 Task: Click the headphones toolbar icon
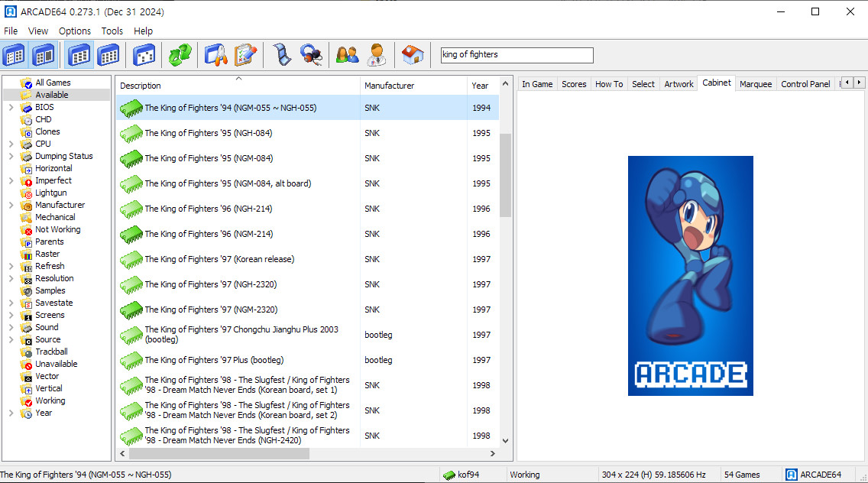(x=311, y=55)
